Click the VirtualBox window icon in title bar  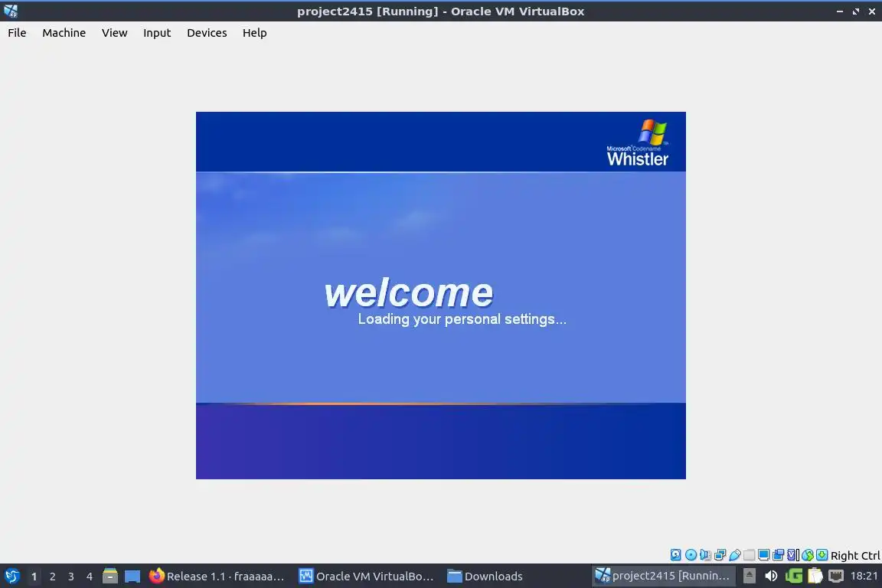pyautogui.click(x=11, y=11)
